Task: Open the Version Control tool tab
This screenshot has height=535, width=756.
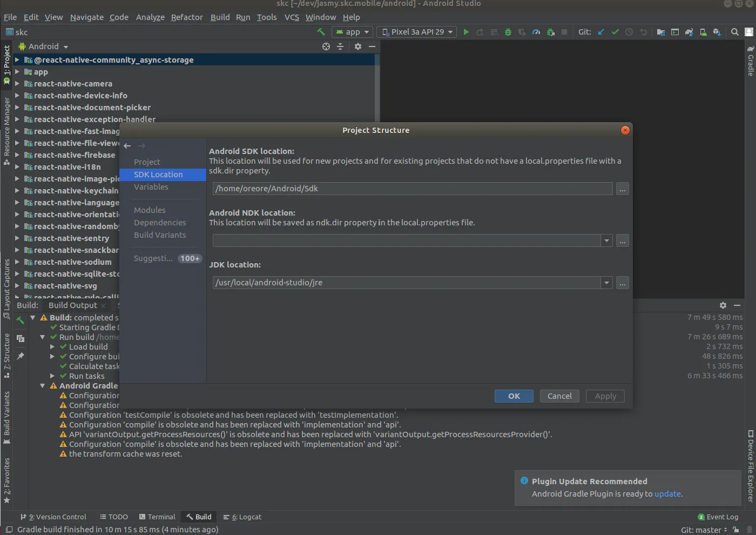Action: coord(53,517)
